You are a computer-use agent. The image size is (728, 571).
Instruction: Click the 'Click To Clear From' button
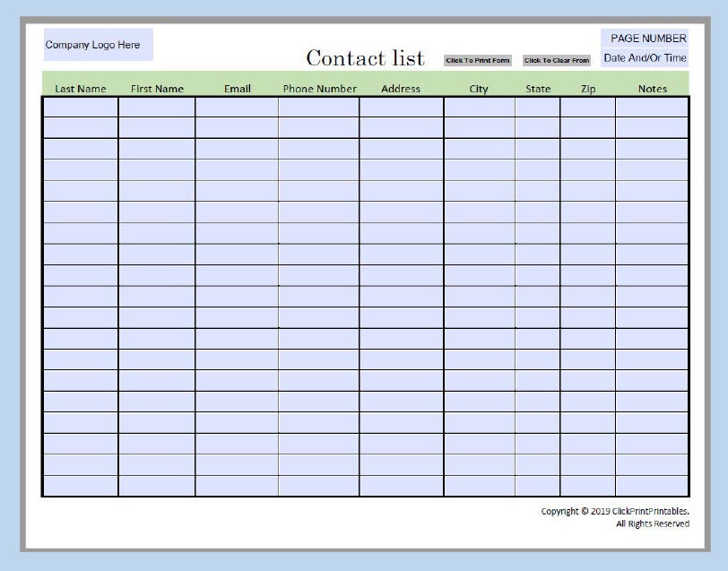point(556,60)
